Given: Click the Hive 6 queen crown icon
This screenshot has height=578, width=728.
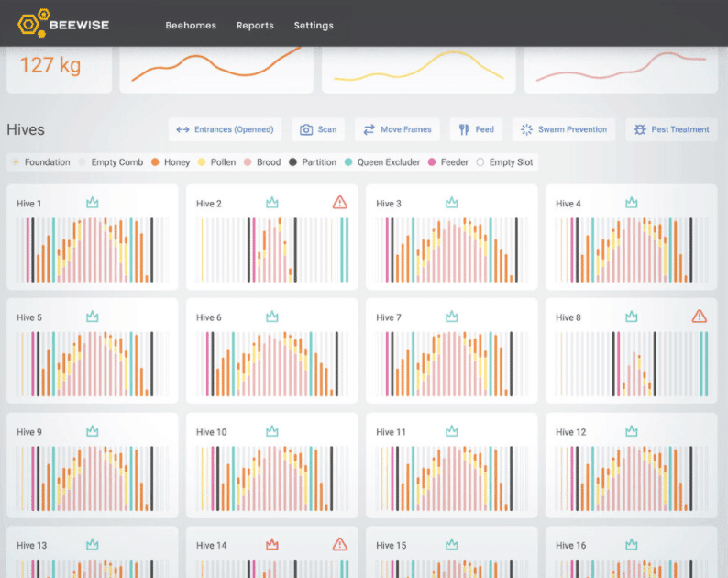Looking at the screenshot, I should click(x=272, y=317).
